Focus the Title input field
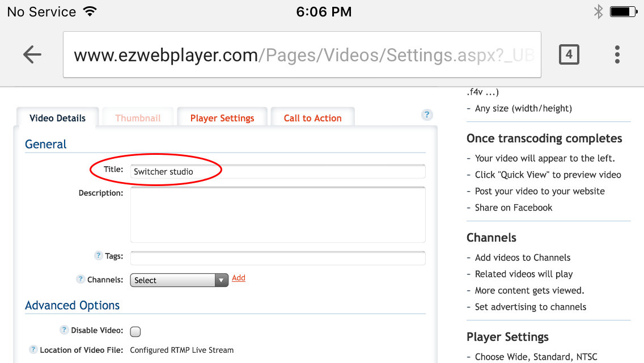Image resolution: width=644 pixels, height=363 pixels. click(x=278, y=171)
